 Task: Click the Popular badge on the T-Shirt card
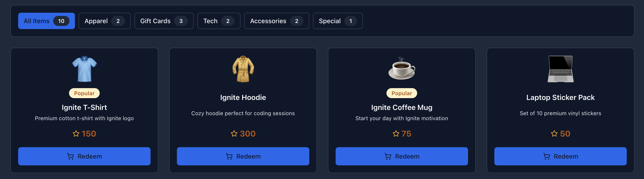pyautogui.click(x=84, y=93)
